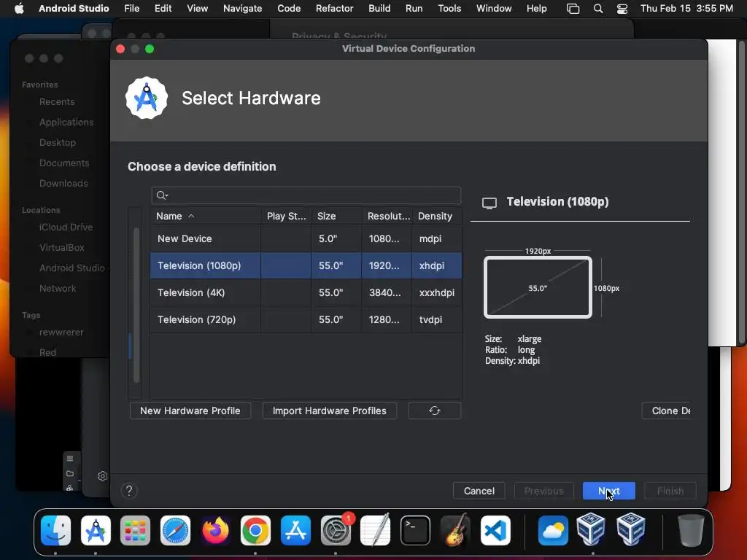Screen dimensions: 747x560
Task: Click Documents in the Finder sidebar
Action: (64, 163)
